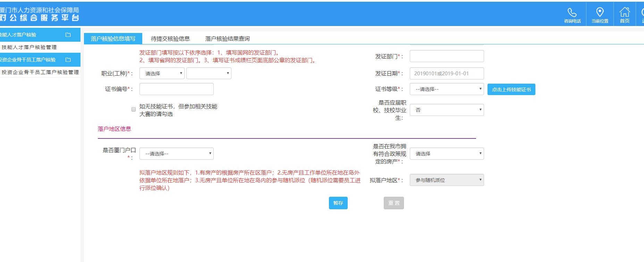Open the 是否厦门户口 dropdown
Viewport: 644px width, 262px height.
click(x=177, y=154)
